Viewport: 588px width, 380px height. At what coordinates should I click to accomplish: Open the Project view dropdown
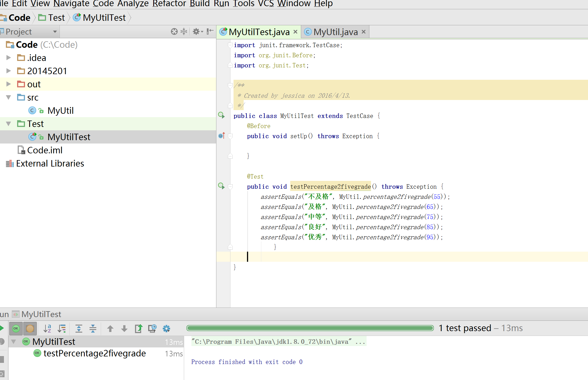(x=55, y=32)
